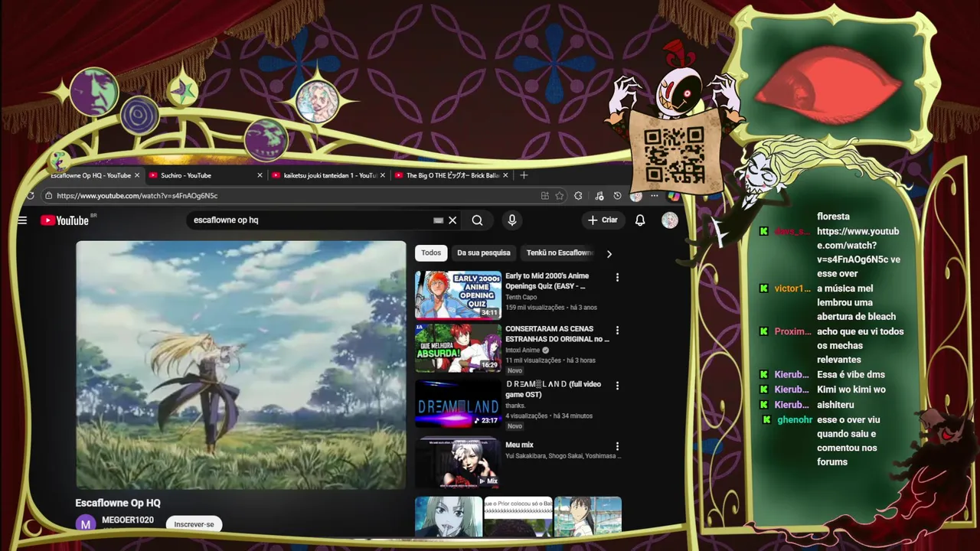The width and height of the screenshot is (980, 551).
Task: Select the Todos filter chip
Action: click(431, 253)
